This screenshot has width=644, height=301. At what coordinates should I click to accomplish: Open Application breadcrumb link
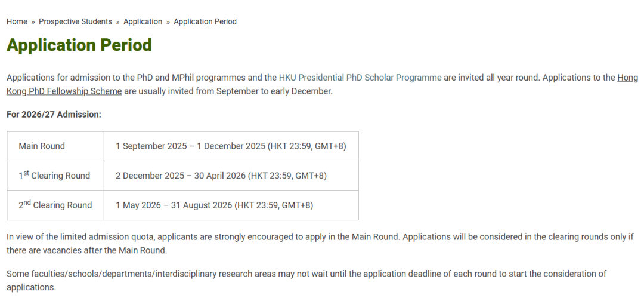tap(143, 21)
